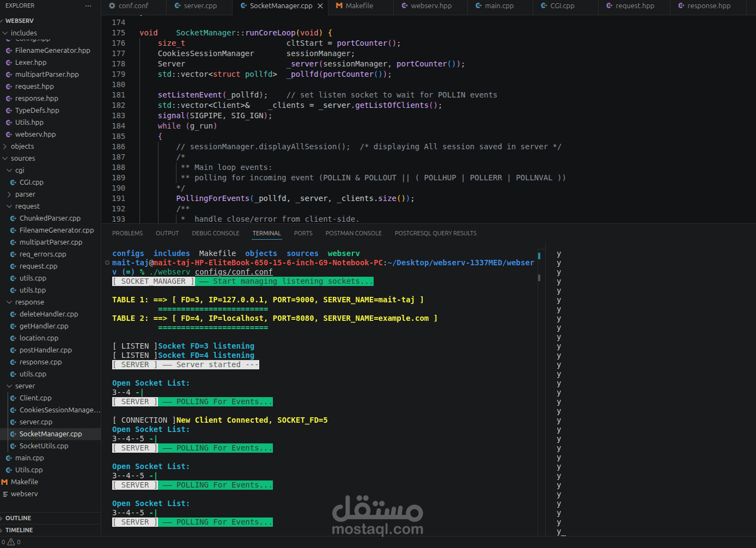The width and height of the screenshot is (756, 548).
Task: Open SocketManager.cpp in the file tree
Action: (x=50, y=434)
